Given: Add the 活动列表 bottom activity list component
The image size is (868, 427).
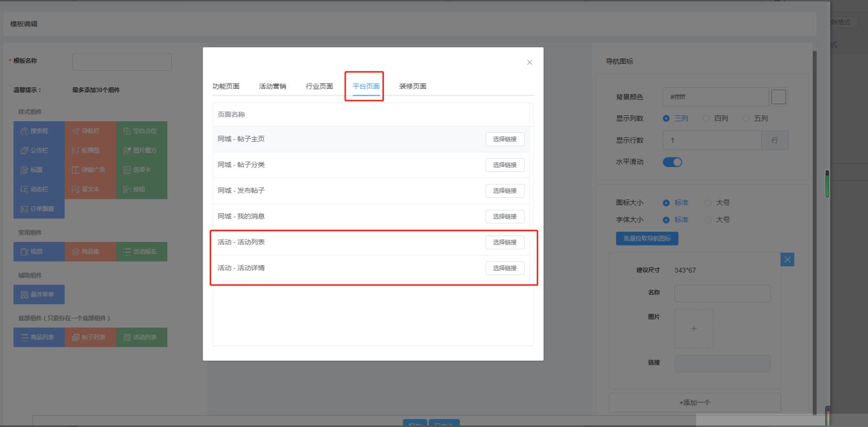Looking at the screenshot, I should point(141,337).
